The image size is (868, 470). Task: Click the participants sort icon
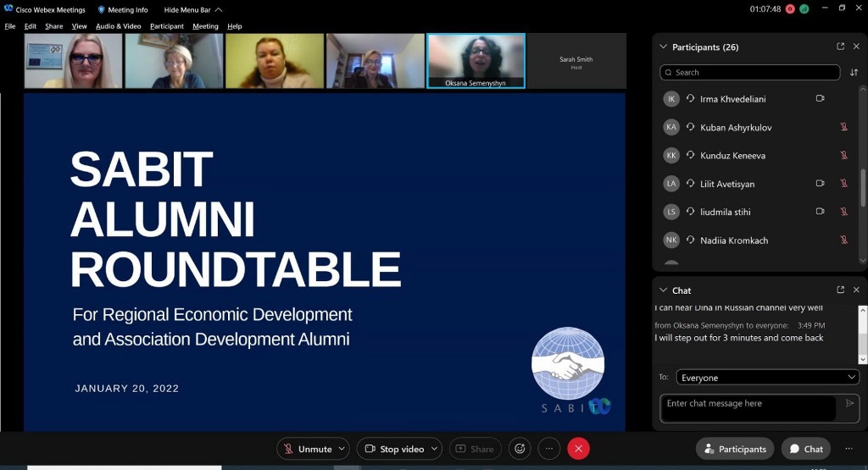pyautogui.click(x=854, y=73)
